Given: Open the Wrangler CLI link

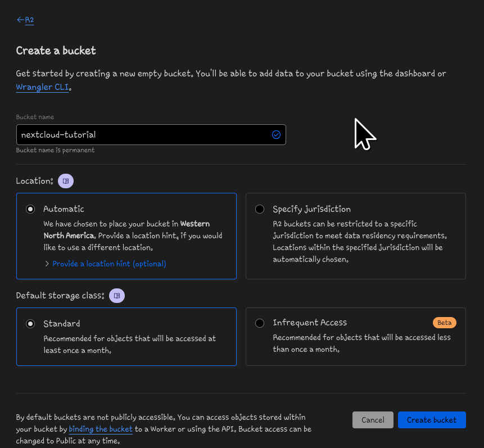Looking at the screenshot, I should pyautogui.click(x=43, y=87).
